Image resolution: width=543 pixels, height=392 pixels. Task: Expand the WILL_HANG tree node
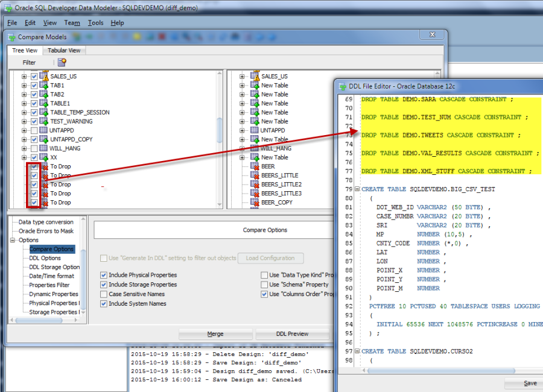click(x=24, y=148)
